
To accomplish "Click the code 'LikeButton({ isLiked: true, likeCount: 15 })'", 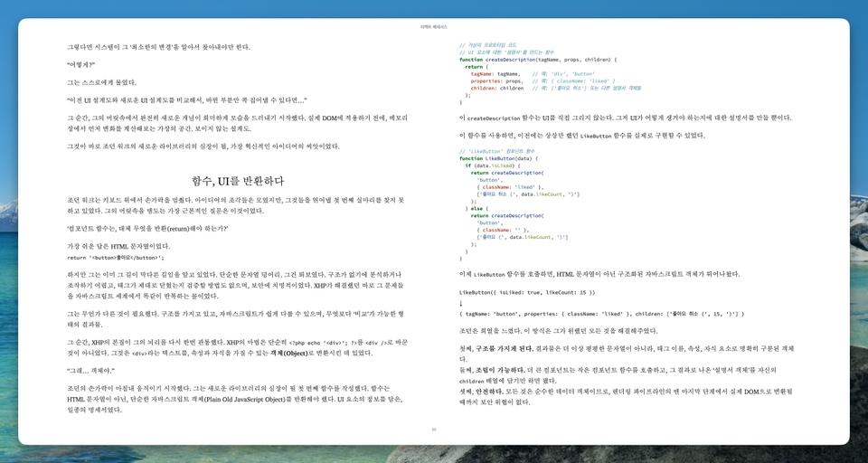I will pos(527,292).
